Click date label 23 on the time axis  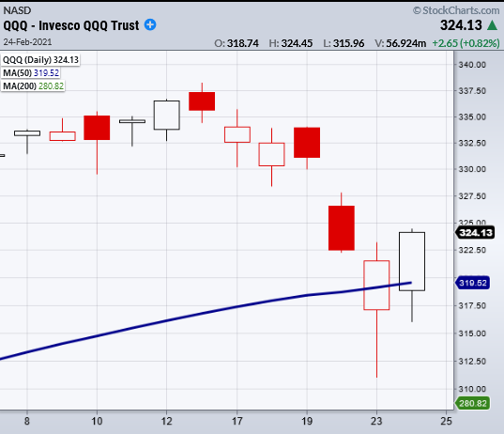pos(376,421)
